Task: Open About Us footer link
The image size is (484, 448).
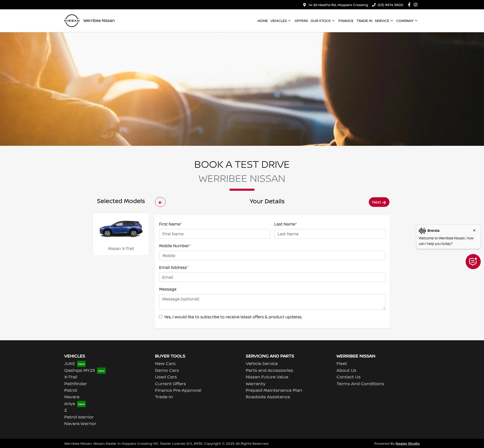Action: coord(346,370)
